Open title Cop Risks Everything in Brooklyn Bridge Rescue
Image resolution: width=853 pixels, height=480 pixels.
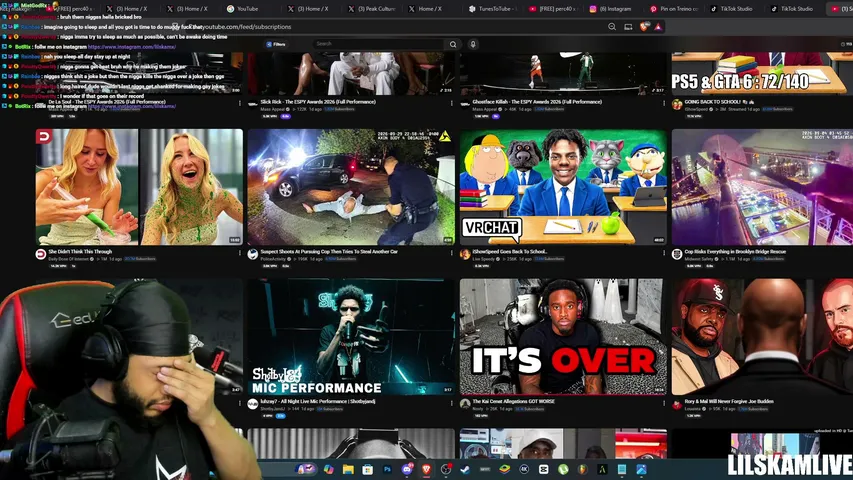[734, 251]
